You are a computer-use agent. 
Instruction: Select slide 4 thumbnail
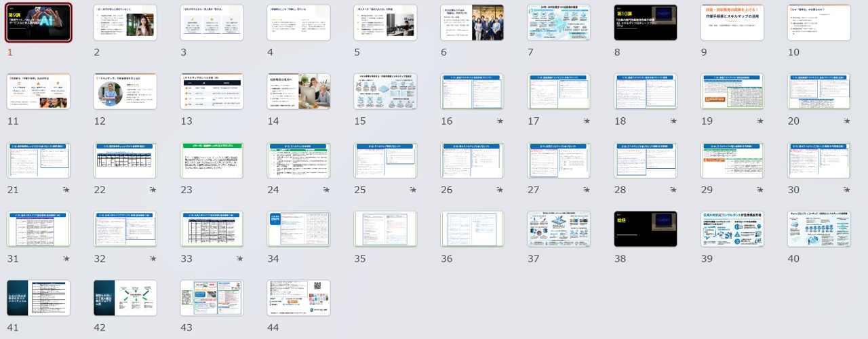pyautogui.click(x=299, y=23)
